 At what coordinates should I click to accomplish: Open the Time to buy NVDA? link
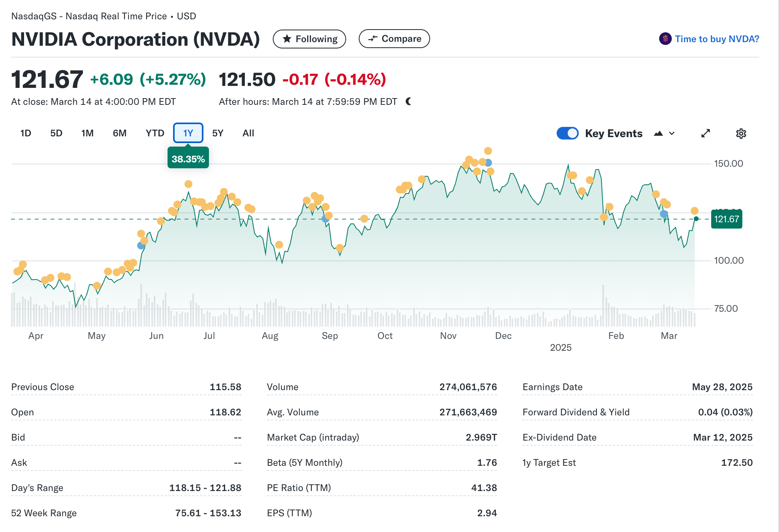coord(716,39)
